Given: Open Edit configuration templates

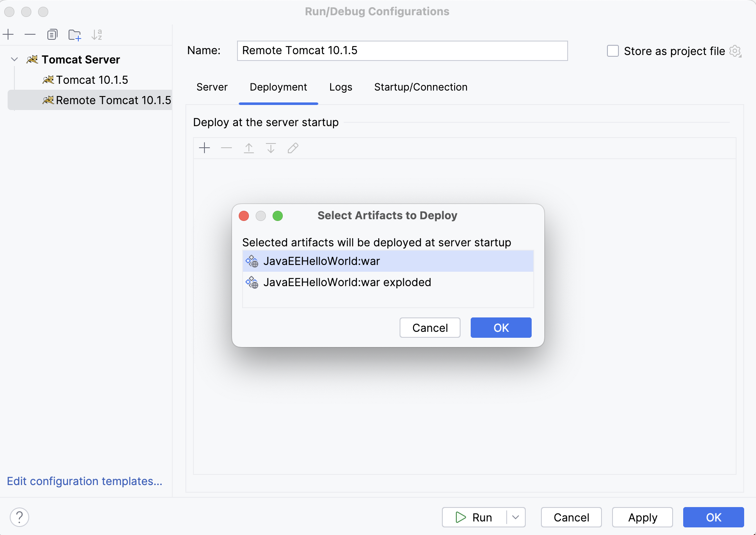Looking at the screenshot, I should point(84,481).
